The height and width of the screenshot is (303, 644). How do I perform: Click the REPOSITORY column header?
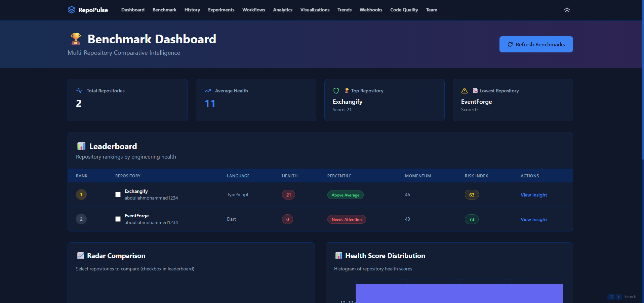tap(128, 176)
